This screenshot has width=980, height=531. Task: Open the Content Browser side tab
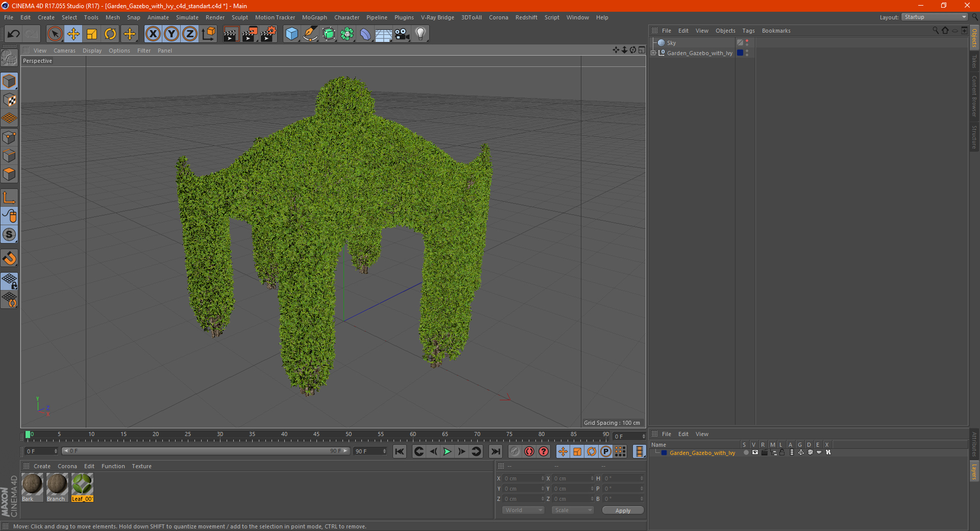[974, 96]
